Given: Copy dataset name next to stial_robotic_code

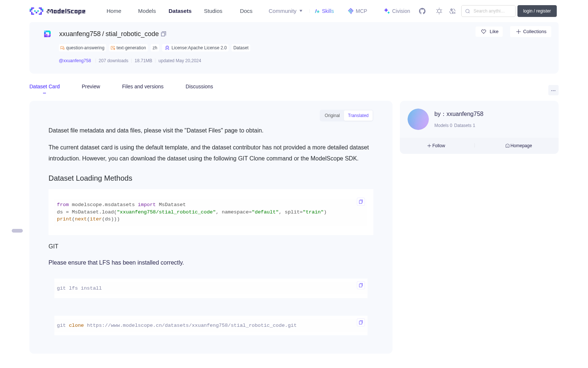Looking at the screenshot, I should (164, 34).
